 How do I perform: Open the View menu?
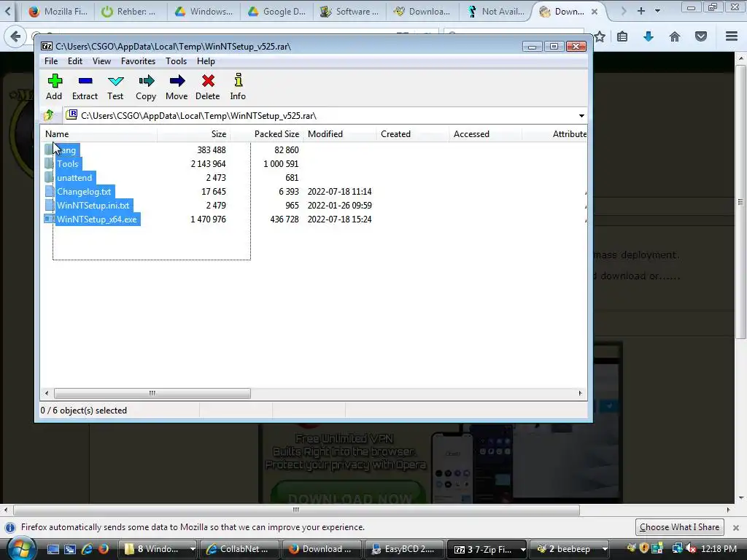[x=101, y=61]
